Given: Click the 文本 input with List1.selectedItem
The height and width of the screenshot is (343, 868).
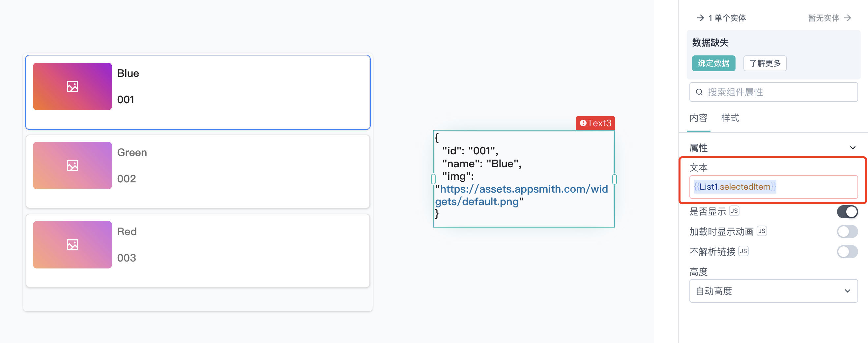Looking at the screenshot, I should pyautogui.click(x=773, y=187).
